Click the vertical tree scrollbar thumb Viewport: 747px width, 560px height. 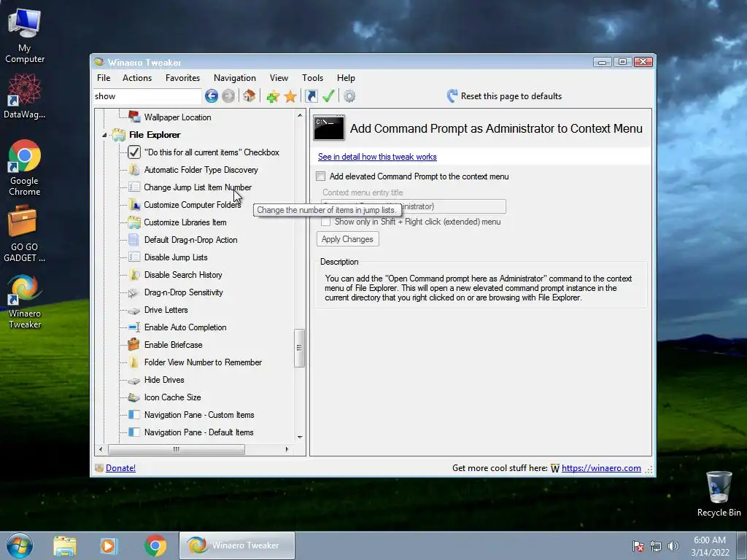point(299,348)
